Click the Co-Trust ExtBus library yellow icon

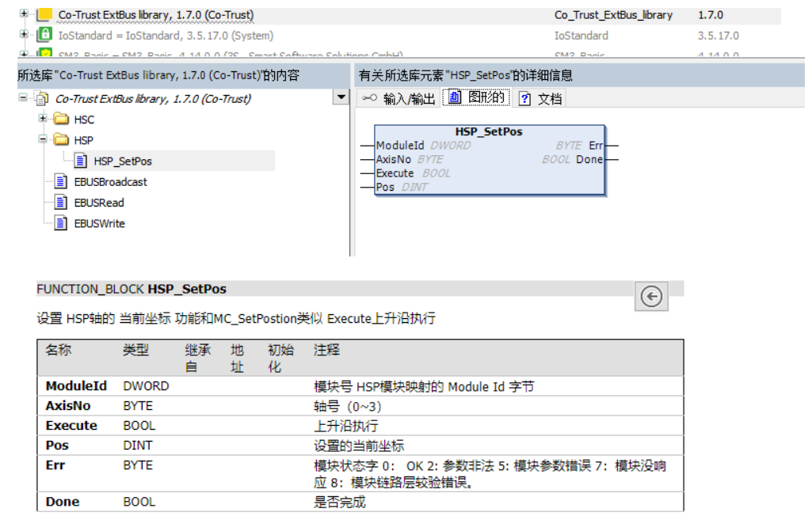coord(44,14)
